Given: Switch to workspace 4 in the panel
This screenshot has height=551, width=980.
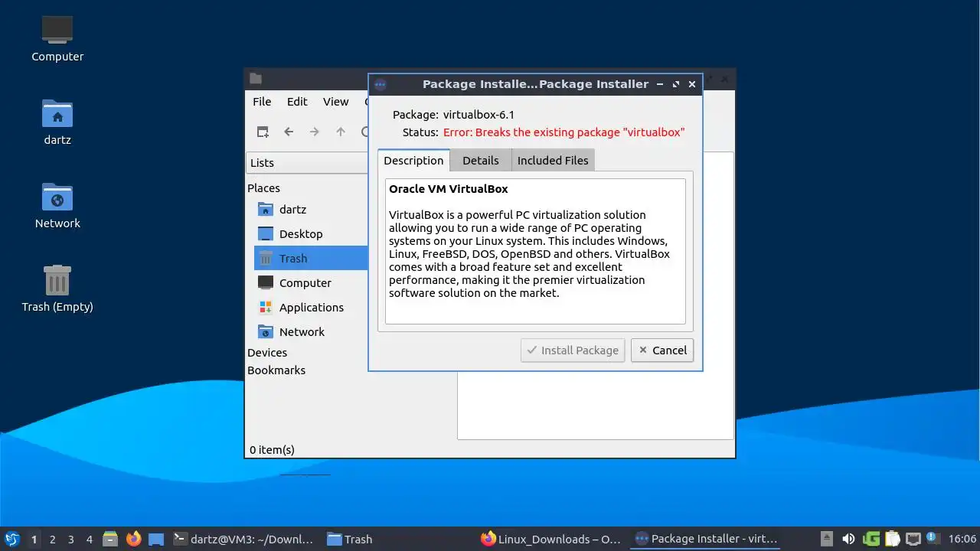Looking at the screenshot, I should [x=89, y=539].
